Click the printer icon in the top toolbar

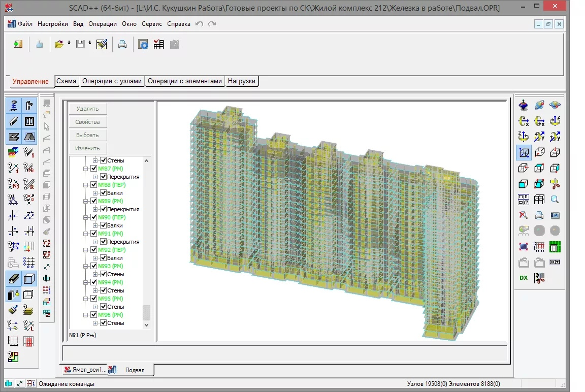[x=122, y=44]
